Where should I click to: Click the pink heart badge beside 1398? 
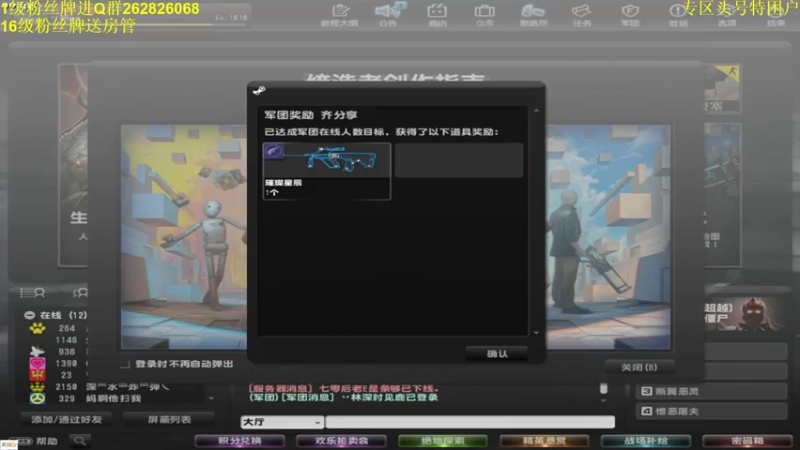(37, 363)
